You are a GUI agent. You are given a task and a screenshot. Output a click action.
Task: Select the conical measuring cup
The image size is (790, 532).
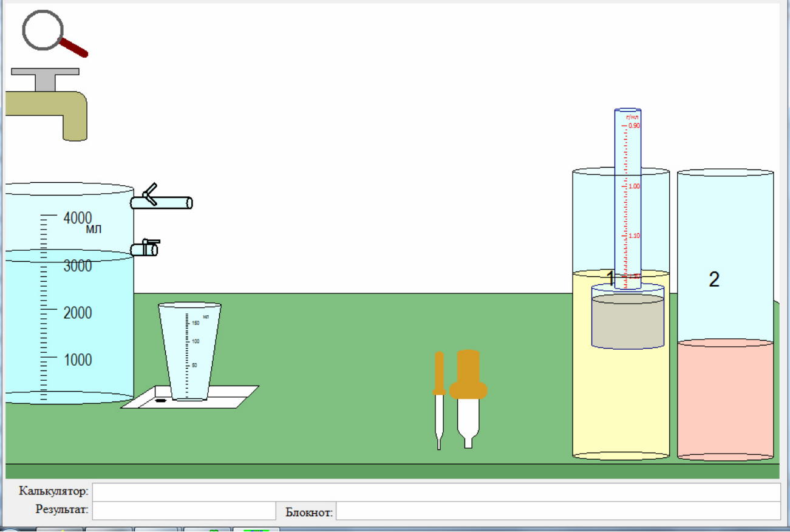[189, 352]
